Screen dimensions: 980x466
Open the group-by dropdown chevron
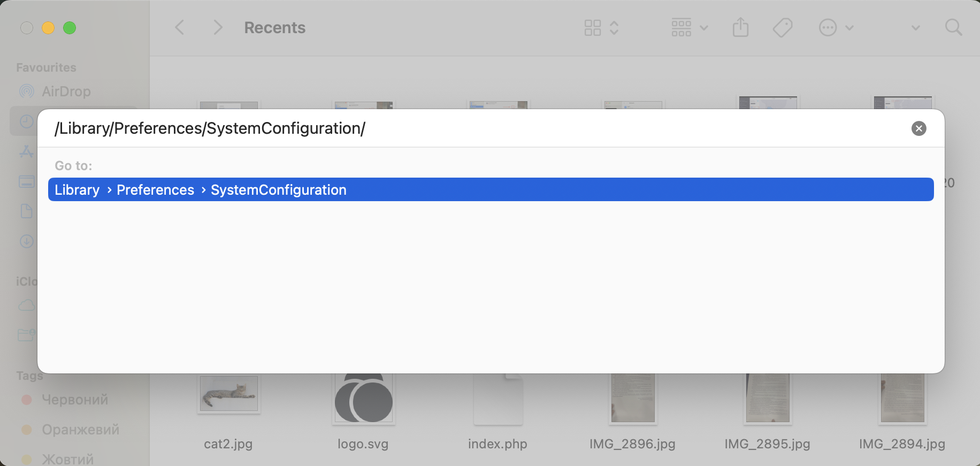pos(705,27)
